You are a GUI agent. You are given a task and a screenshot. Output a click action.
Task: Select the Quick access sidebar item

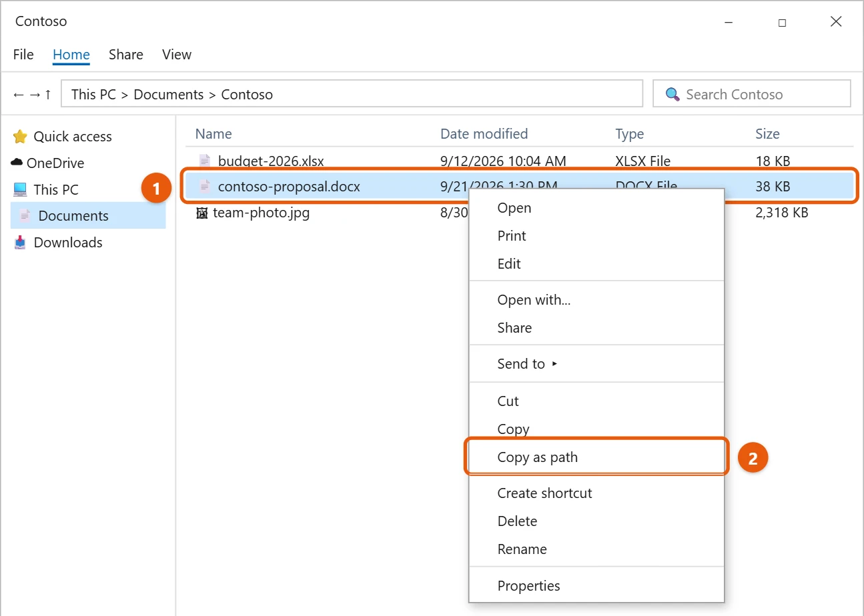88,137
